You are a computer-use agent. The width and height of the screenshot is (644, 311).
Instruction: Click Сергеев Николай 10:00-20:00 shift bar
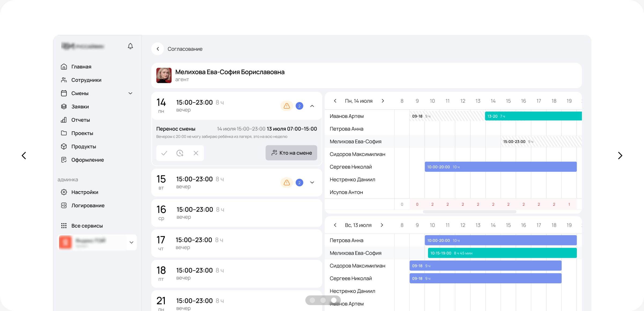coord(501,167)
